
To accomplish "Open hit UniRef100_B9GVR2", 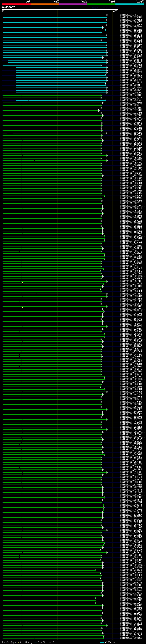I will point(131,30).
